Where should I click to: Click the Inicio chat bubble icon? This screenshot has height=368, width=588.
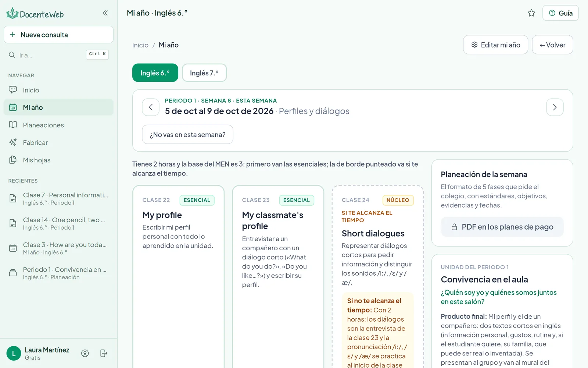tap(13, 90)
